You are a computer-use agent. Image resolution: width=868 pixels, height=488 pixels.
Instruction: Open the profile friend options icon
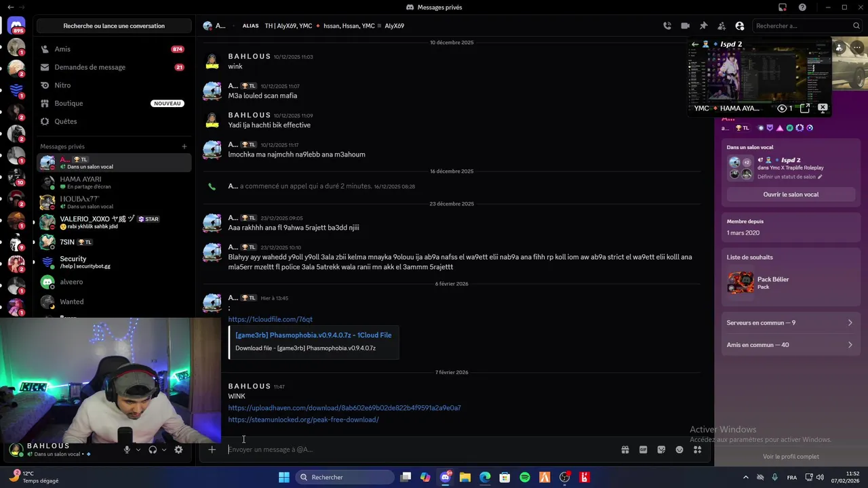(x=840, y=48)
